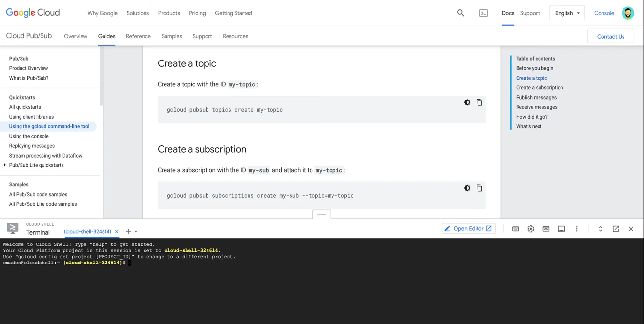Click the Cloud Shell panel resize handle
The height and width of the screenshot is (324, 644).
(321, 214)
